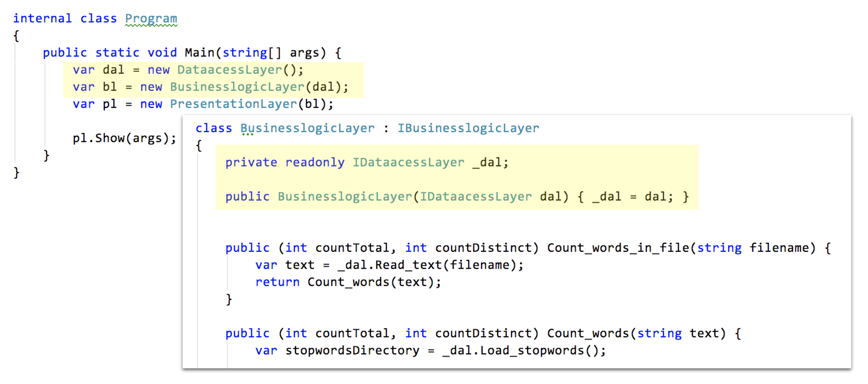Click the stopwordsDirectory variable
Viewport: 868px width, 384px height.
pos(352,351)
